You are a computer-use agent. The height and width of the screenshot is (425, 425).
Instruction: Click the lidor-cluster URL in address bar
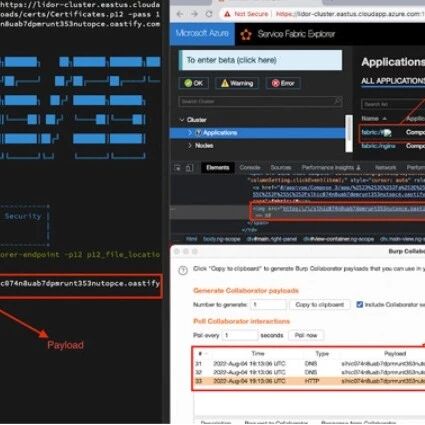coord(350,14)
